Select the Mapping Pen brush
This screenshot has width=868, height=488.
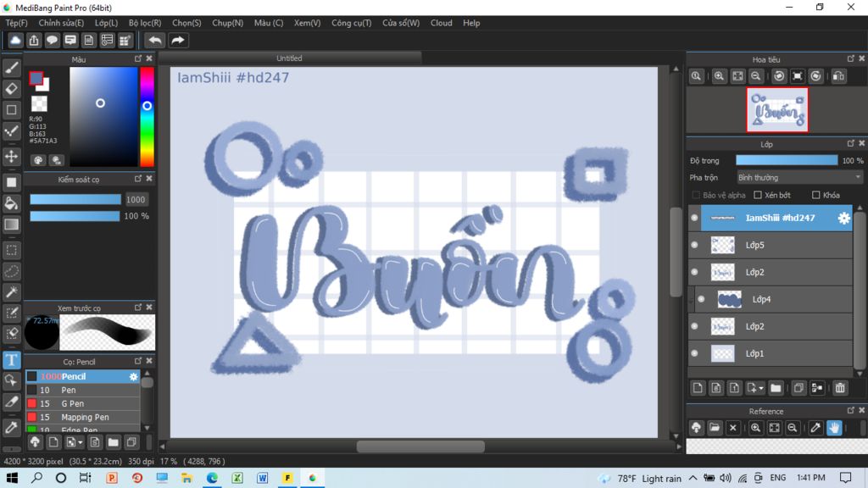point(83,417)
